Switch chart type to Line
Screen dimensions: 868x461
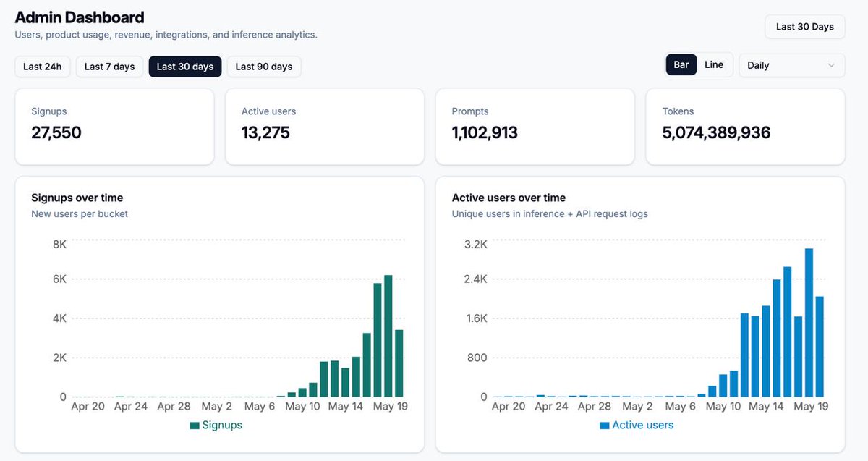pos(714,64)
